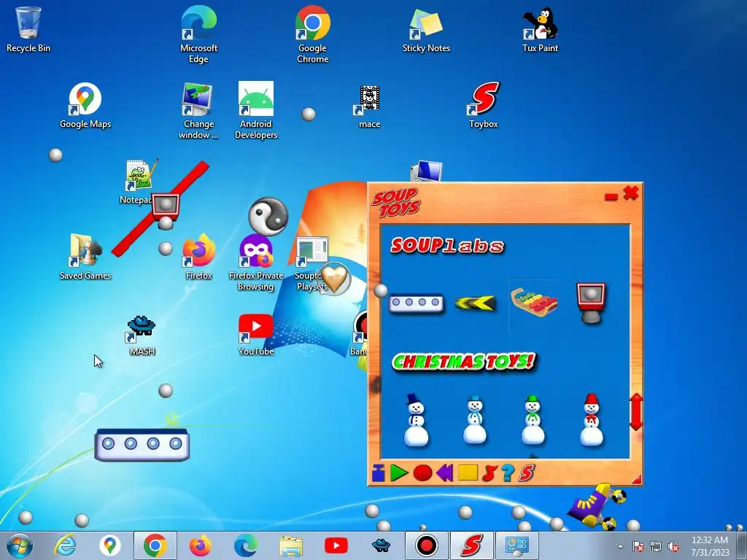Select the Firefox Private Browsing shortcut
Viewport: 747px width, 560px height.
click(x=256, y=262)
